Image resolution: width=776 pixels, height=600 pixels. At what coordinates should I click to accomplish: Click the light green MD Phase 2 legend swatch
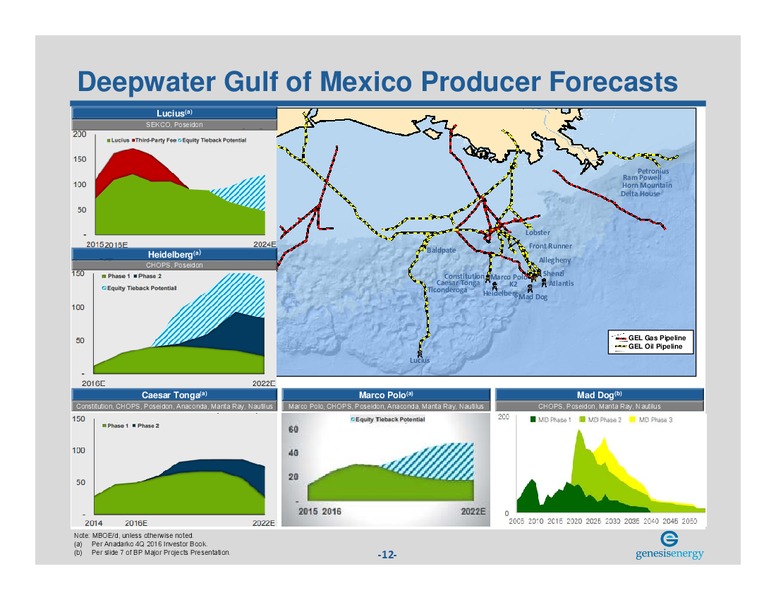click(582, 420)
